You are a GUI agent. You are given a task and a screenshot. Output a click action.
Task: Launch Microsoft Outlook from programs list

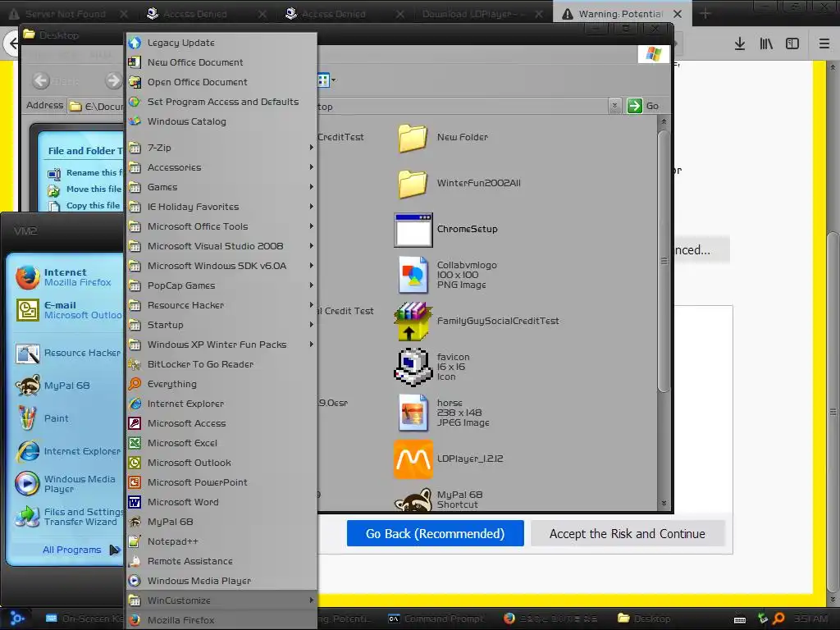(221, 463)
